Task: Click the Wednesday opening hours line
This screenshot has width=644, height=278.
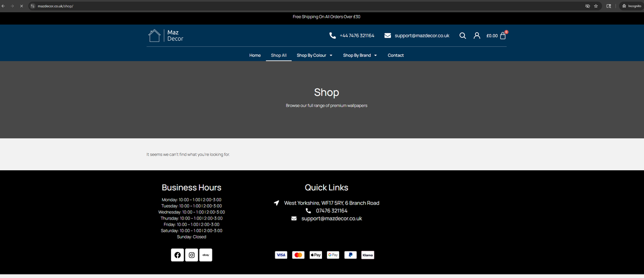Action: (x=192, y=212)
